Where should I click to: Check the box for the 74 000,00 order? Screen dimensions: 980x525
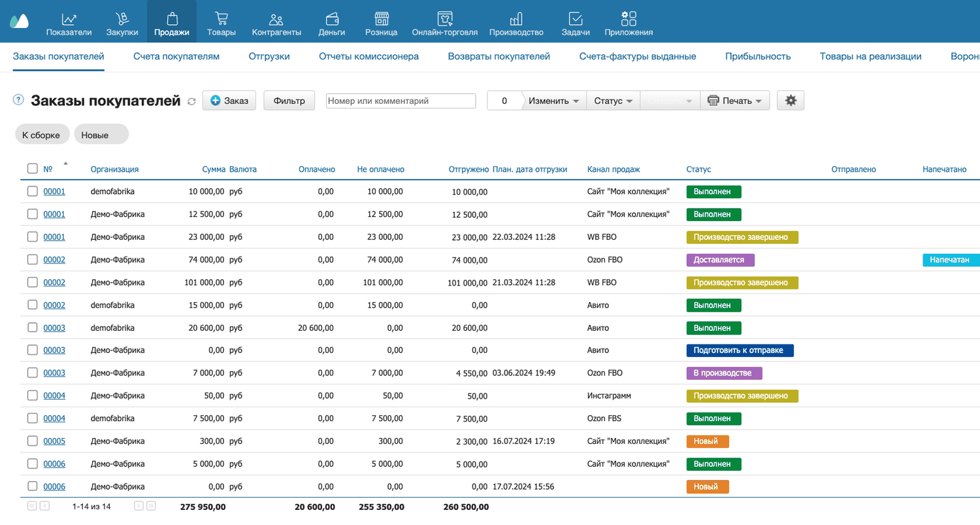tap(33, 260)
